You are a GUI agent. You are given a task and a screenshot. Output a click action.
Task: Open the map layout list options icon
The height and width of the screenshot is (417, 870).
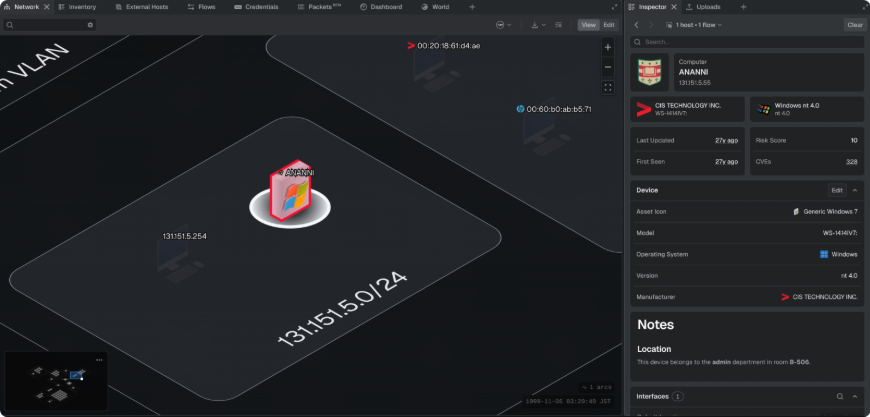point(558,25)
